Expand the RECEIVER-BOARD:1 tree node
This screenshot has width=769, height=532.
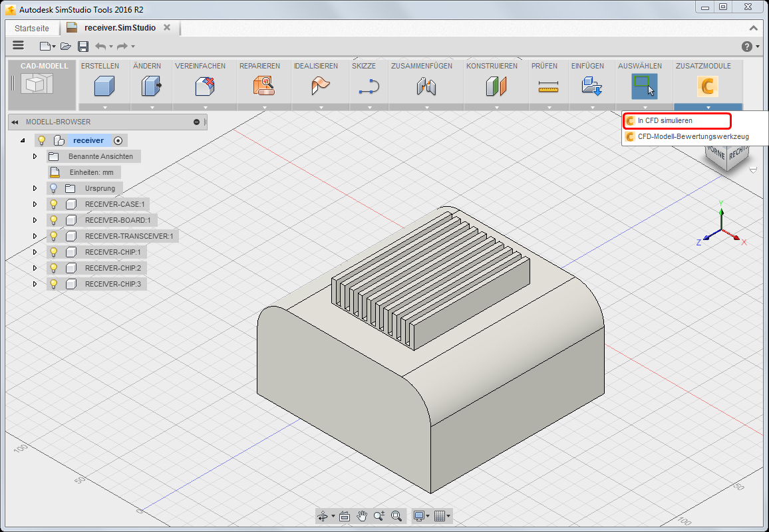coord(35,220)
